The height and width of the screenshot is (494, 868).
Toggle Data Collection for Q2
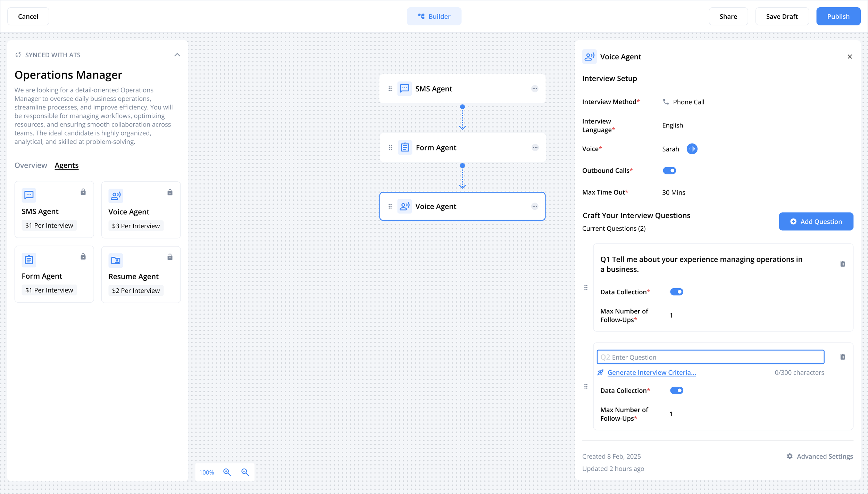click(676, 390)
